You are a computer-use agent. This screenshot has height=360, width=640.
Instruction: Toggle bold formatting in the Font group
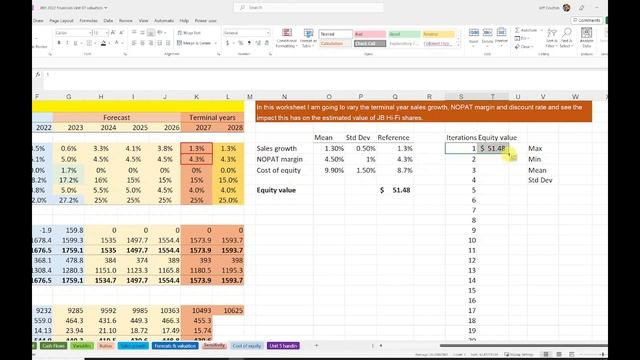59,43
